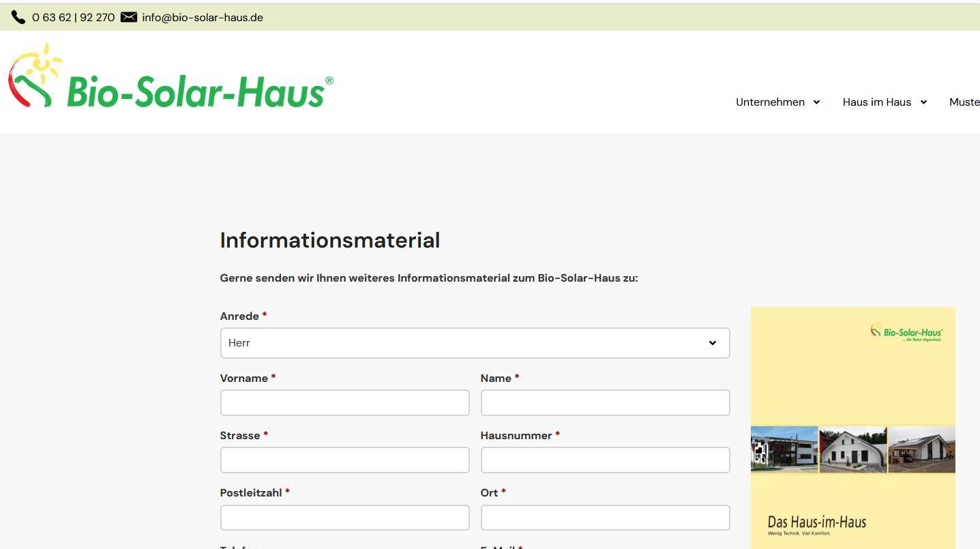Click into the Name input field
The height and width of the screenshot is (549, 980).
[x=605, y=403]
